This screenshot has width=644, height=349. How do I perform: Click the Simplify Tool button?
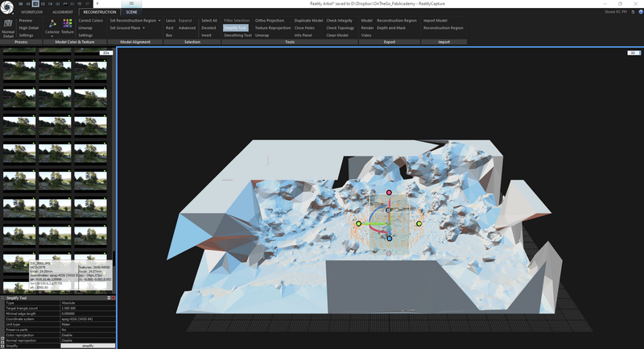[236, 28]
